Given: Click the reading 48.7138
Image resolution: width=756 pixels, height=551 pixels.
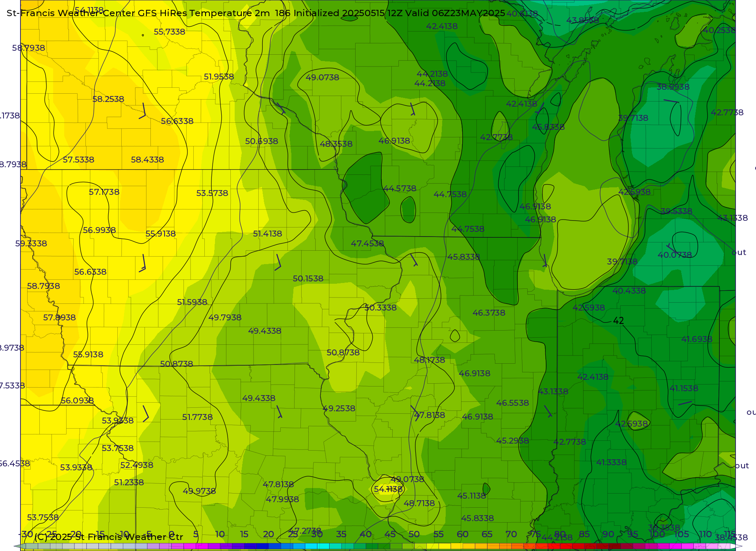Looking at the screenshot, I should pyautogui.click(x=419, y=503).
